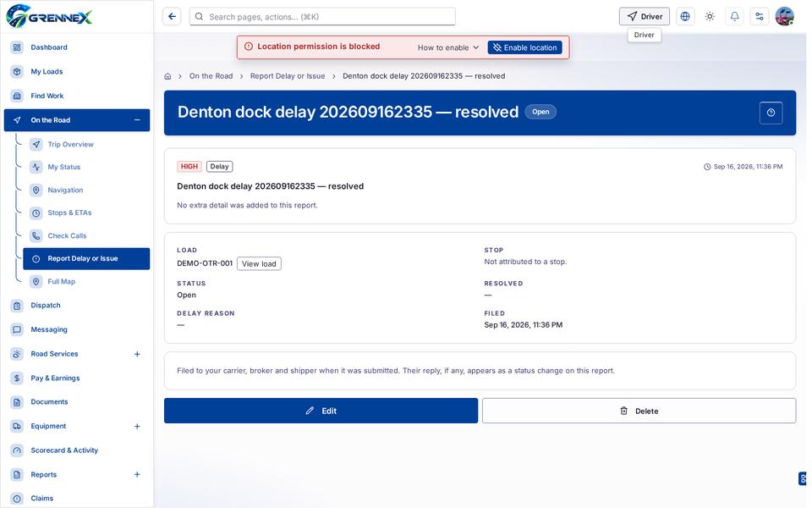Delete this delay report
This screenshot has width=812, height=508.
[x=639, y=411]
